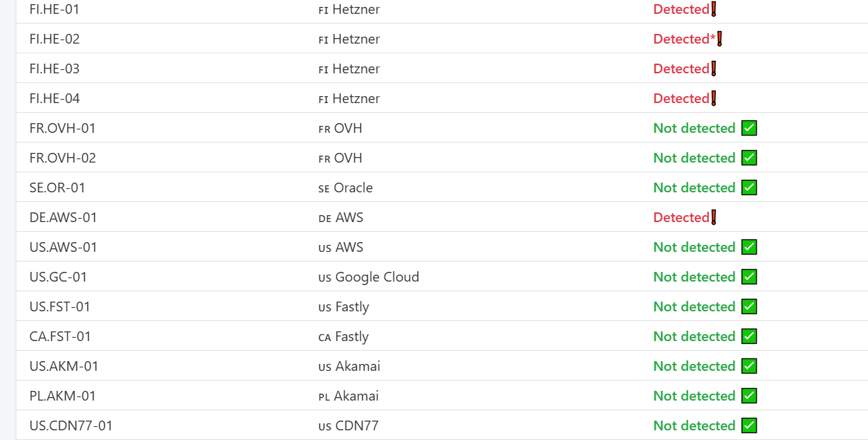Select the US.AKM-01 server name
The height and width of the screenshot is (440, 868).
(64, 366)
